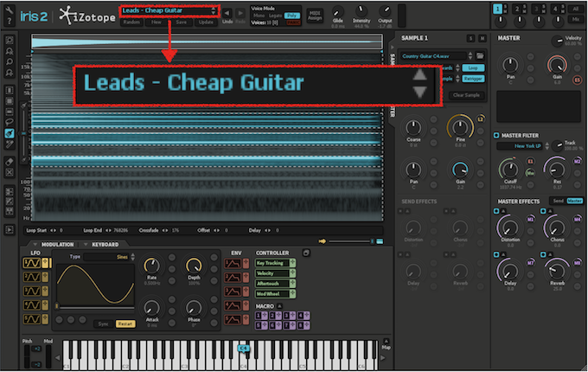This screenshot has width=588, height=372.
Task: Open MIDI Assign
Action: click(x=315, y=16)
